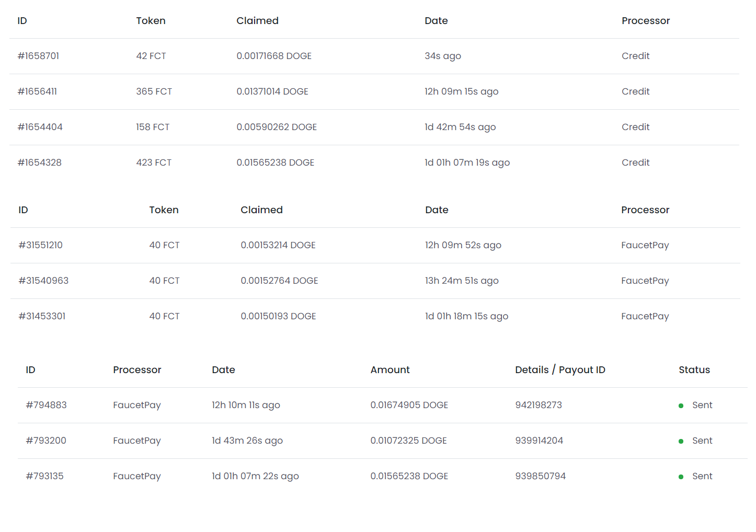This screenshot has height=532, width=756.
Task: Select claim row #31540963
Action: 375,281
